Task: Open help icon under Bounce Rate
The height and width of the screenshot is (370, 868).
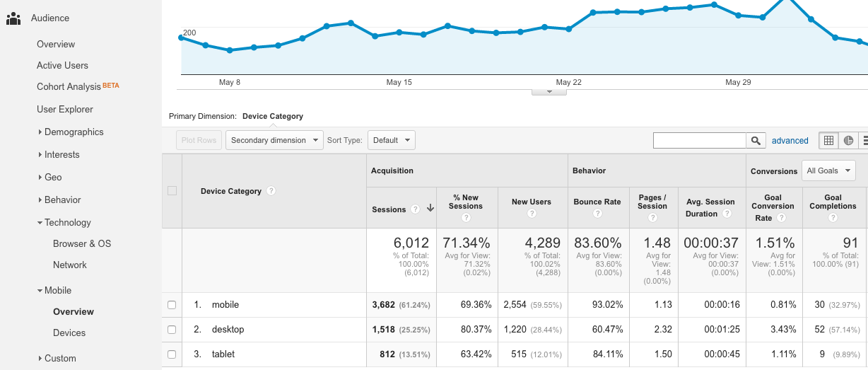Action: 597,213
